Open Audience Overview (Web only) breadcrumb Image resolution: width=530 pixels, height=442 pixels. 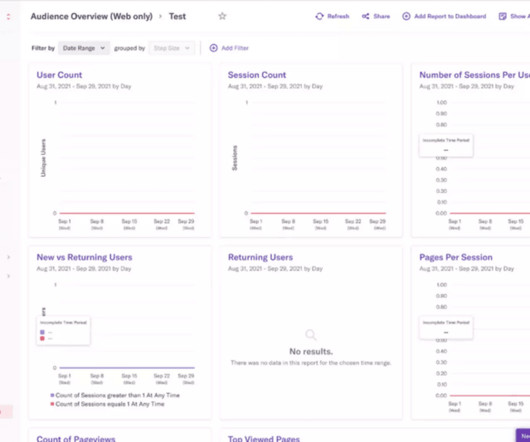[x=92, y=16]
